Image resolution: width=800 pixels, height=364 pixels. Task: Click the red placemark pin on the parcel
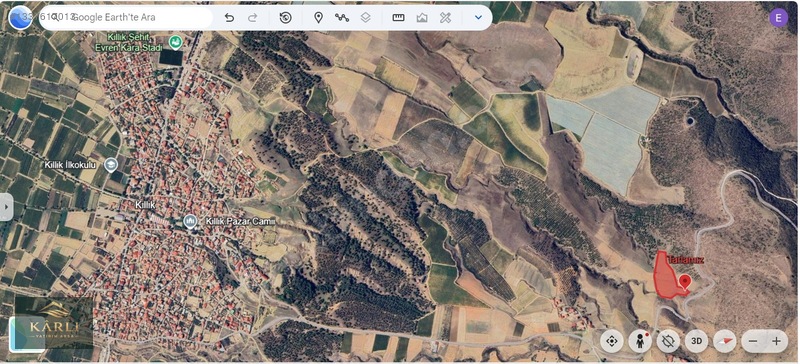(x=685, y=281)
